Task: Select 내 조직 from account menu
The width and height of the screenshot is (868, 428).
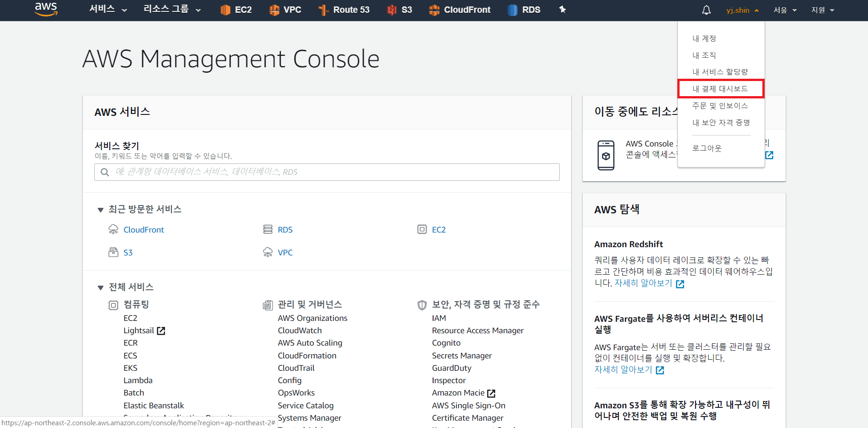Action: tap(704, 55)
